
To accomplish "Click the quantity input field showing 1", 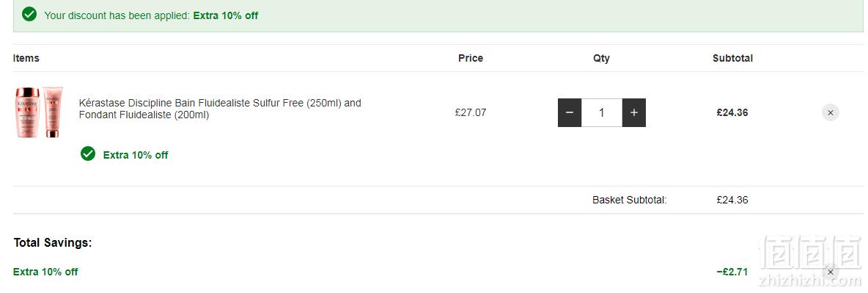I will [602, 112].
